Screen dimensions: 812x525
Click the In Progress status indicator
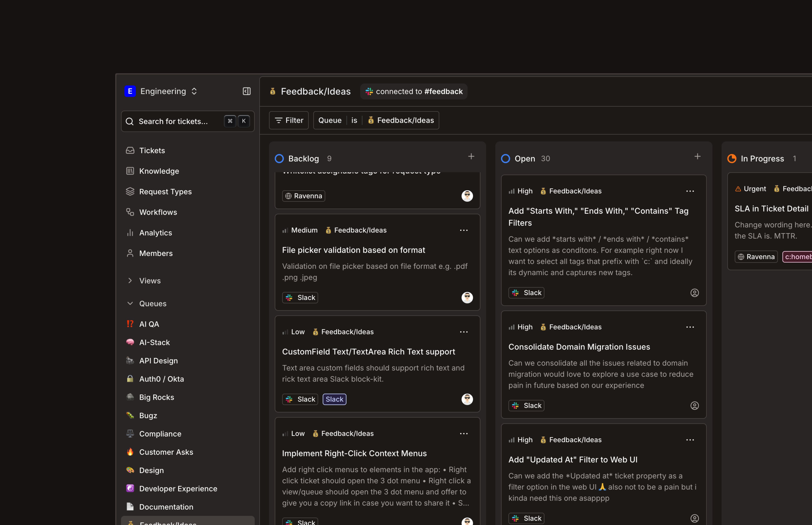[732, 158]
